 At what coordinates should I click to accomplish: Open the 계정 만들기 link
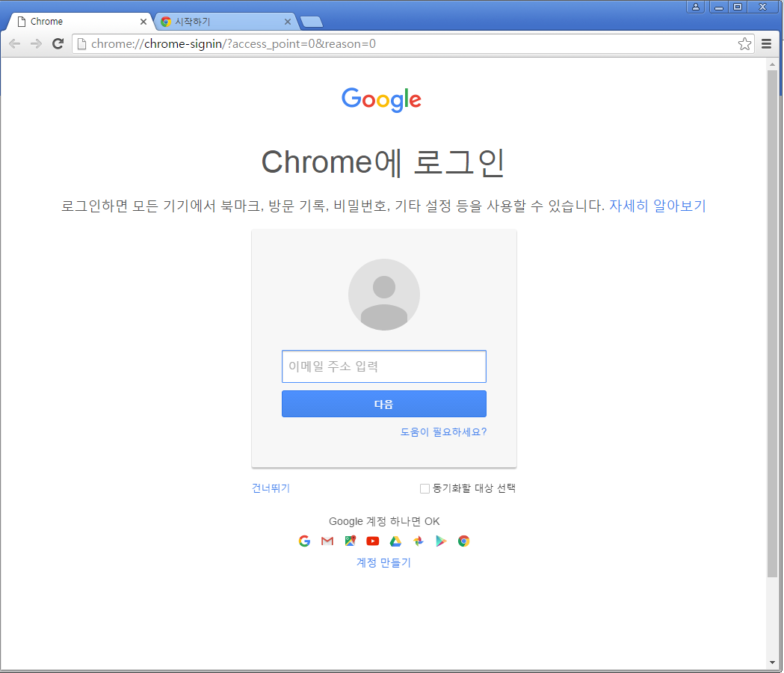(x=383, y=562)
